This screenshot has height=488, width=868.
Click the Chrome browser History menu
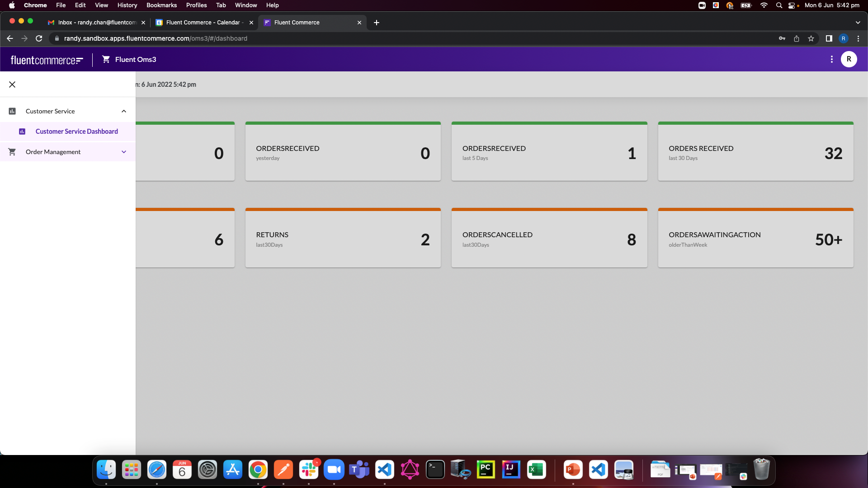(127, 5)
